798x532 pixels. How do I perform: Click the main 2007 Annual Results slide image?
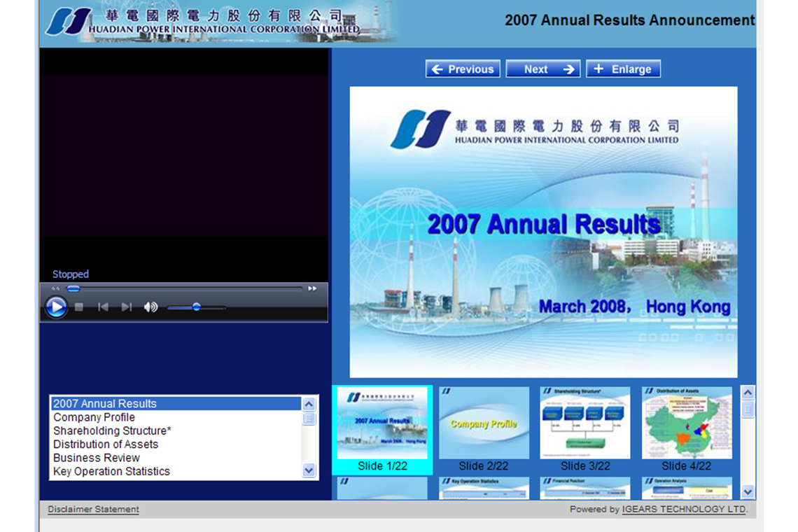point(543,232)
